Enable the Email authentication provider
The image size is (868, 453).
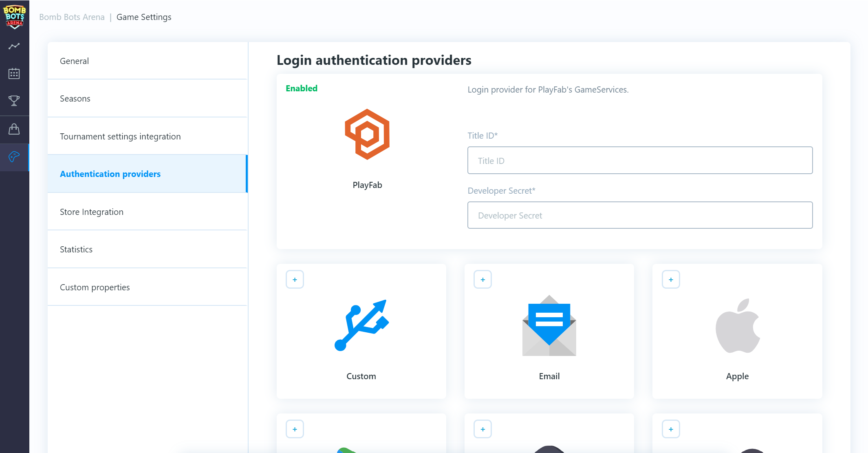[483, 280]
